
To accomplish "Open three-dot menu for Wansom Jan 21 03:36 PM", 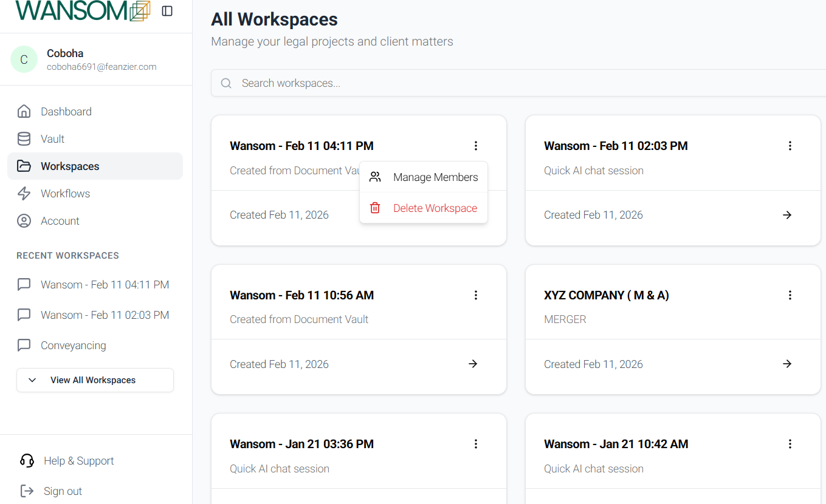I will tap(476, 444).
